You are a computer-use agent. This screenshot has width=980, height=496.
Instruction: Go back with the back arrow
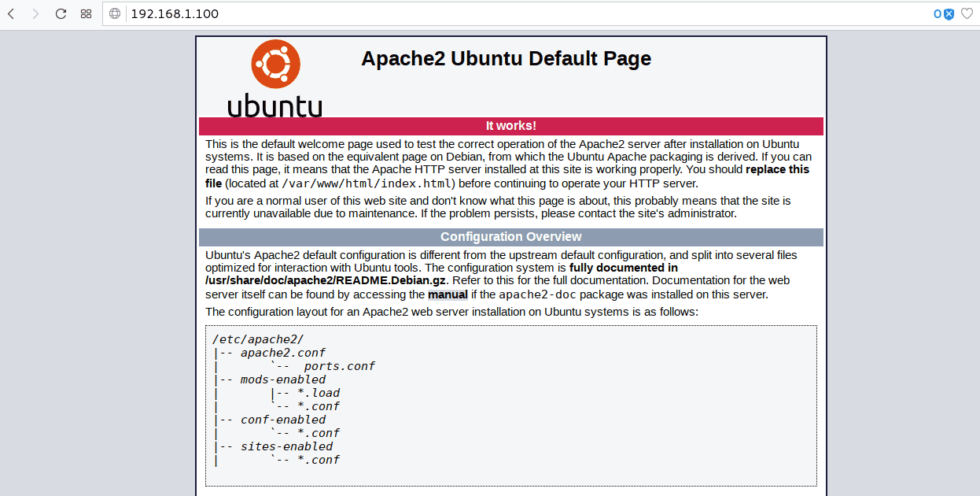point(11,14)
